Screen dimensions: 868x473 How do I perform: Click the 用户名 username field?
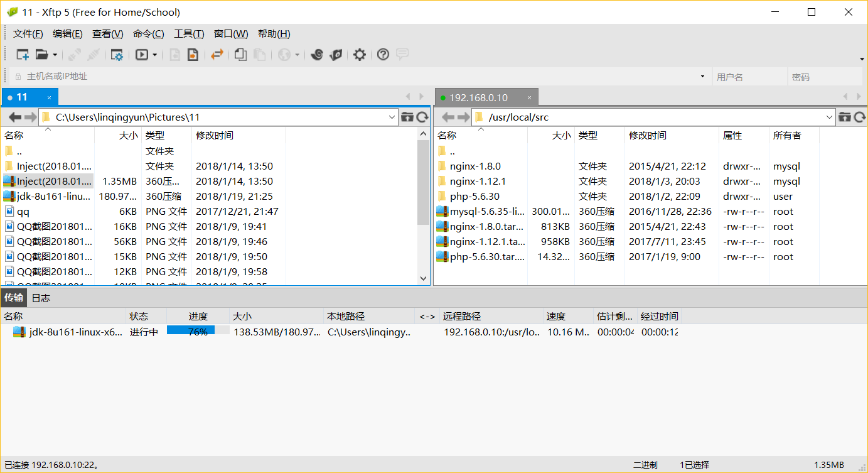click(x=749, y=77)
